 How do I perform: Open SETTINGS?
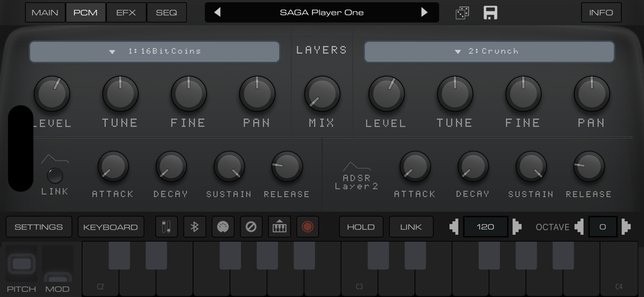click(38, 227)
